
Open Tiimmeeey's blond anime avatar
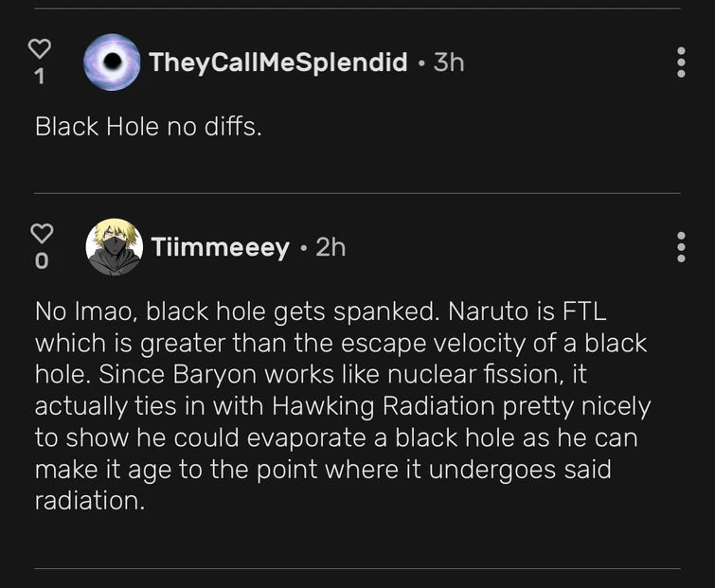tap(114, 247)
